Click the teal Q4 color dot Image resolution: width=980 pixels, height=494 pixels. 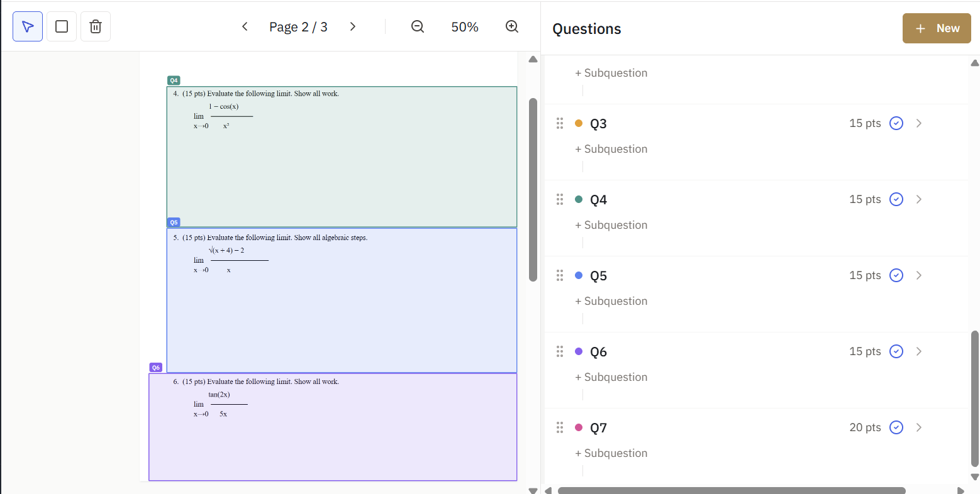pyautogui.click(x=579, y=199)
